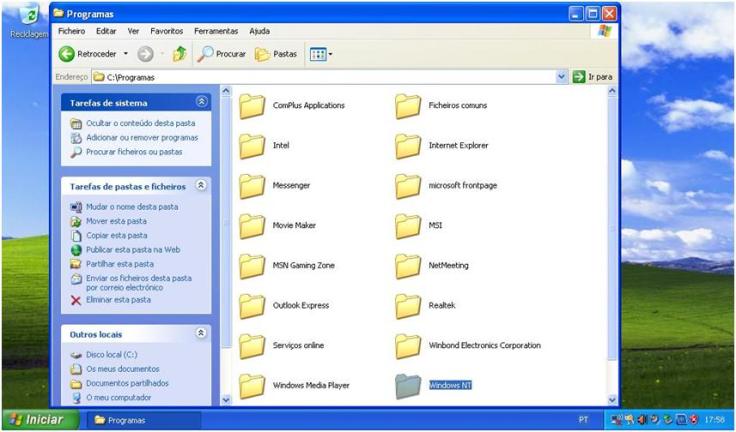Open the Ferramentas menu
The height and width of the screenshot is (432, 736).
pos(216,31)
